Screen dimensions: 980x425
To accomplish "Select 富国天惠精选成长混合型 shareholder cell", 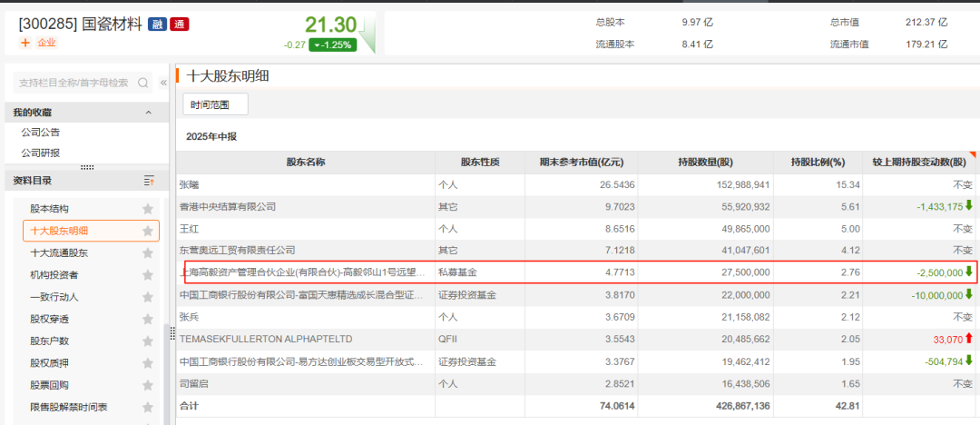I will tap(306, 295).
